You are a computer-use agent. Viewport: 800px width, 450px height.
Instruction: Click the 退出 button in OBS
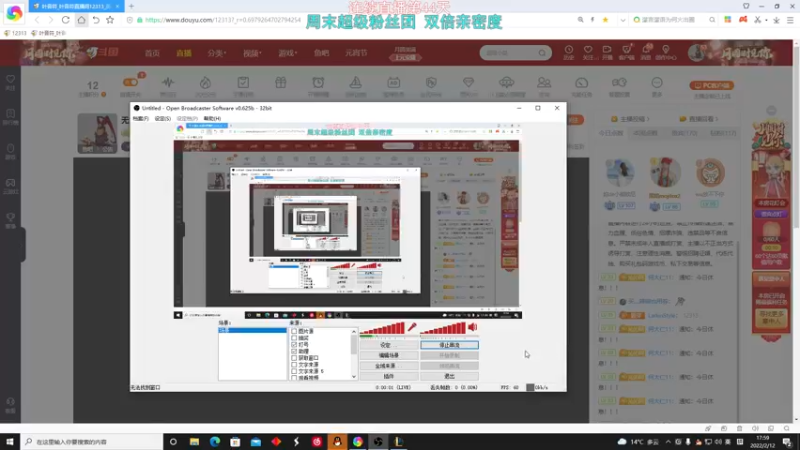(449, 376)
